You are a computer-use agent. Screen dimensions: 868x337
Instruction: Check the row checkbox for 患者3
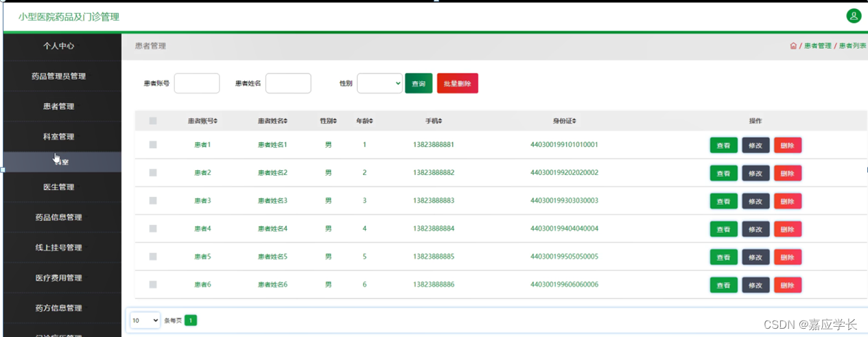153,200
